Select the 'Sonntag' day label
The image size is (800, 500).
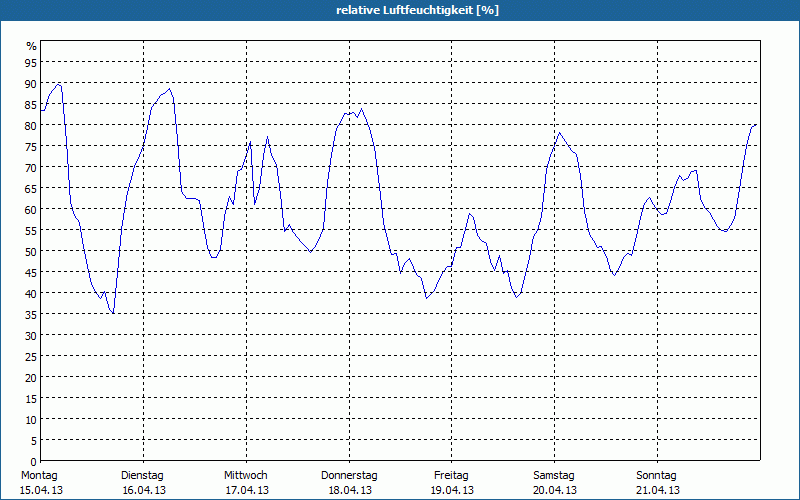(x=656, y=475)
